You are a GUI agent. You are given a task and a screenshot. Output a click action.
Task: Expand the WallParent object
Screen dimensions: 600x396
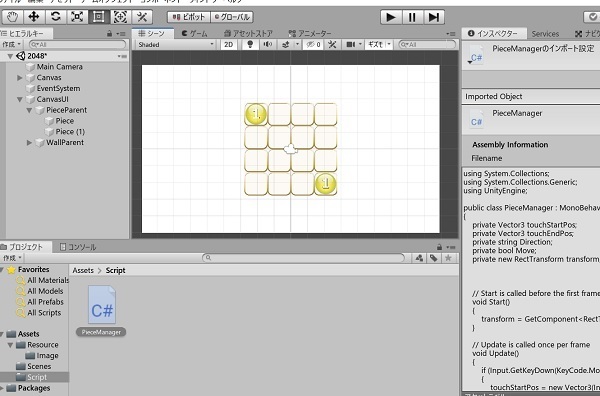[29, 143]
